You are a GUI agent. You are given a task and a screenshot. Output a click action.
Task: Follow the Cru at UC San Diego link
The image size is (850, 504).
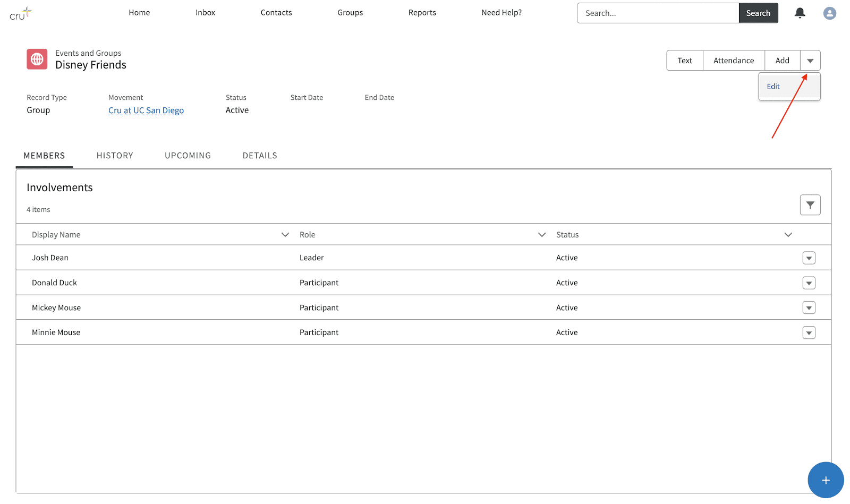tap(146, 110)
